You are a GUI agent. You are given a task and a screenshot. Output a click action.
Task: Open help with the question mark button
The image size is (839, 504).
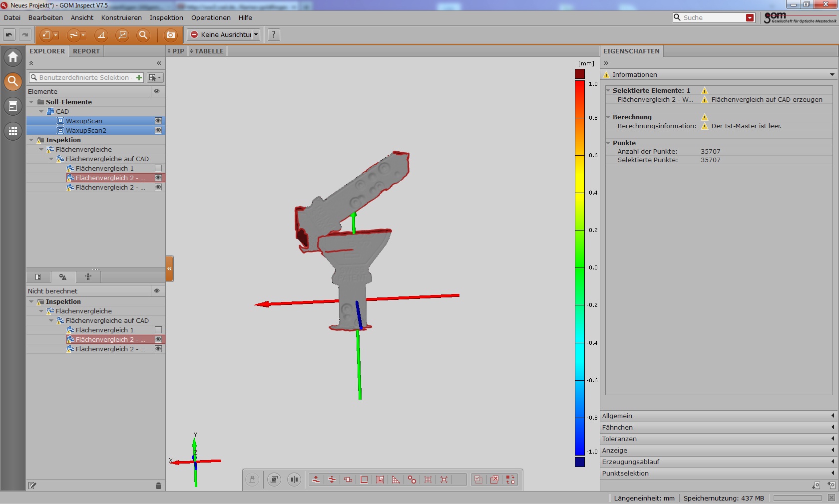(x=274, y=34)
